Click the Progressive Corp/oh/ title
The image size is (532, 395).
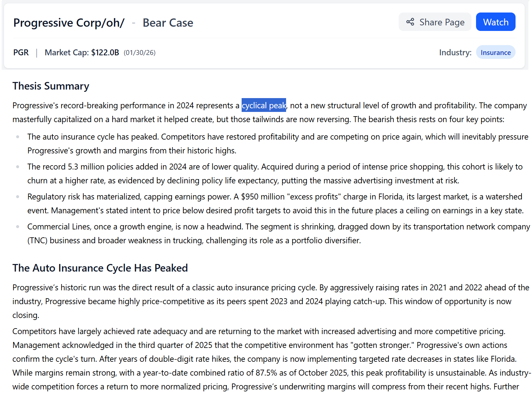point(68,23)
